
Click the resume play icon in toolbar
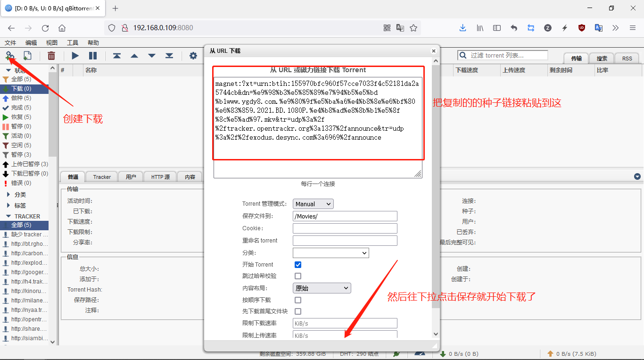(x=75, y=56)
